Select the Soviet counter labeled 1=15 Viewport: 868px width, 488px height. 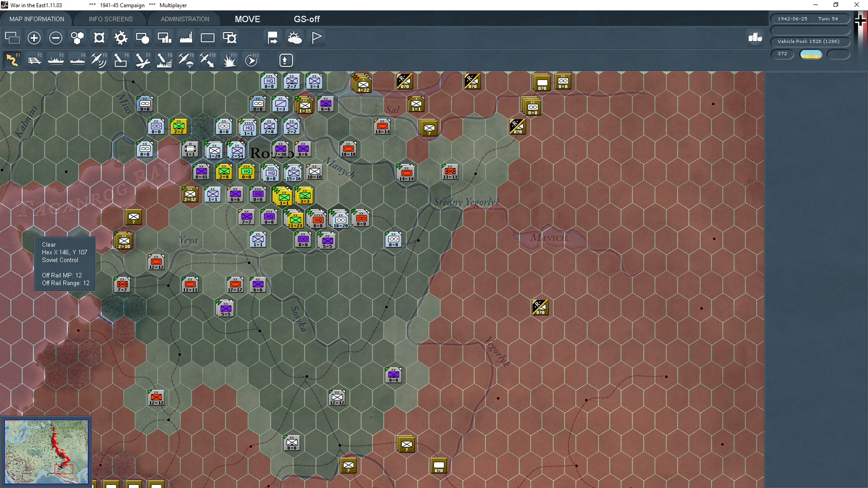click(305, 106)
